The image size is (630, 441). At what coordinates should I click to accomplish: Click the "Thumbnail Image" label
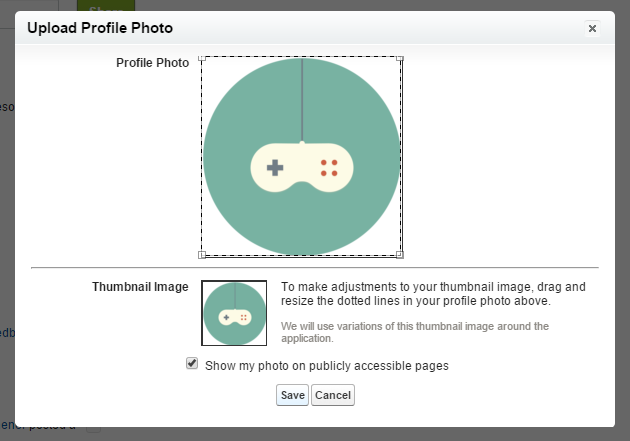coord(140,287)
